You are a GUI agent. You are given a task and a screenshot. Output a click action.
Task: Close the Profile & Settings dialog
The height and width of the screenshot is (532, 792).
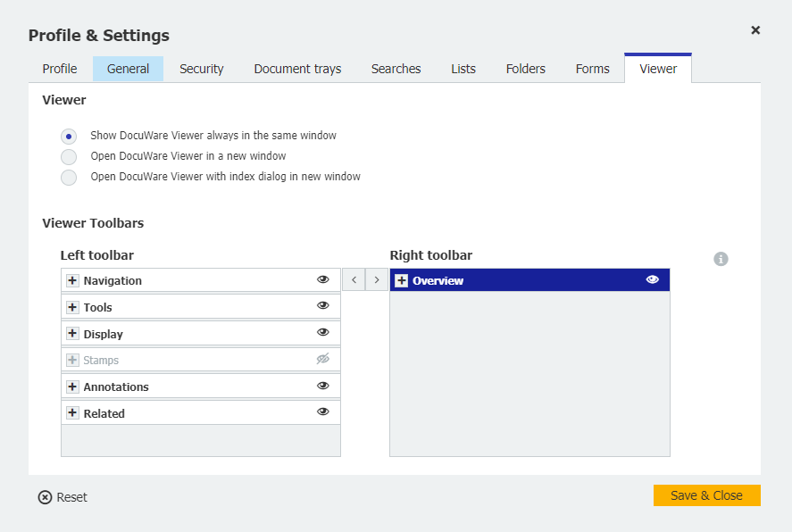[x=755, y=30]
